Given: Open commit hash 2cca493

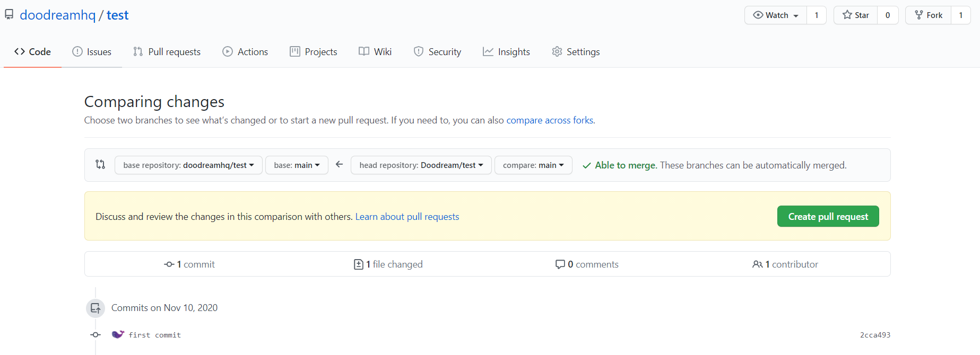Looking at the screenshot, I should pyautogui.click(x=875, y=335).
